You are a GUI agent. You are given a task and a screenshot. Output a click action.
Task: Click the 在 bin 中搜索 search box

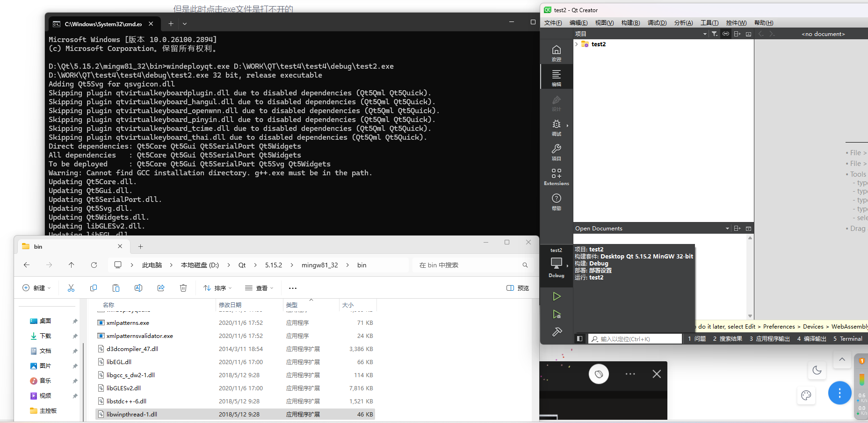point(472,265)
